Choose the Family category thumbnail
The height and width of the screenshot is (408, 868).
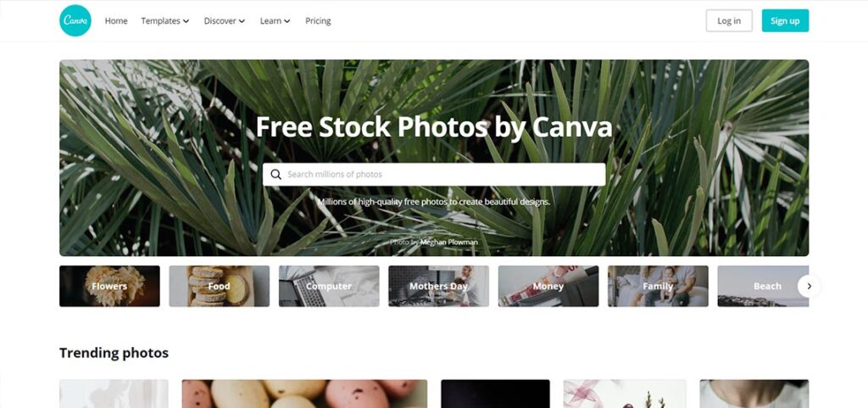click(x=658, y=286)
